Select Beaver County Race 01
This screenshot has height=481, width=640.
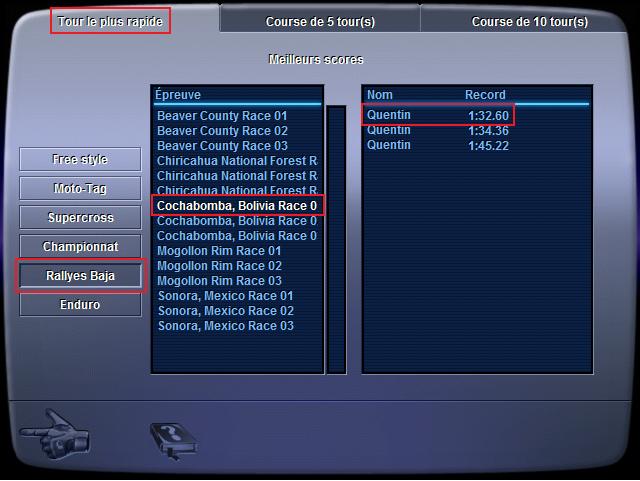[x=222, y=116]
